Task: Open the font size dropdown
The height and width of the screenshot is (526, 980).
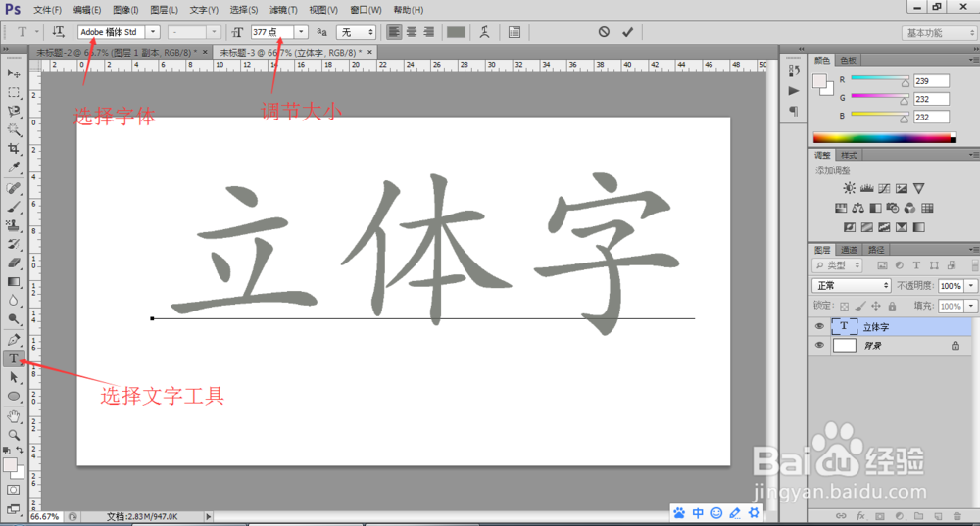Action: 301,32
